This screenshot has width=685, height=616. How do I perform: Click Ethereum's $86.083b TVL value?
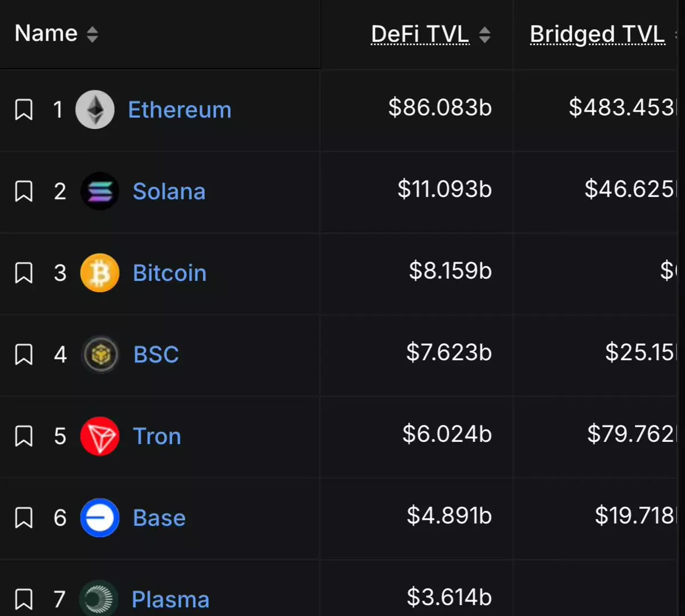pyautogui.click(x=440, y=107)
